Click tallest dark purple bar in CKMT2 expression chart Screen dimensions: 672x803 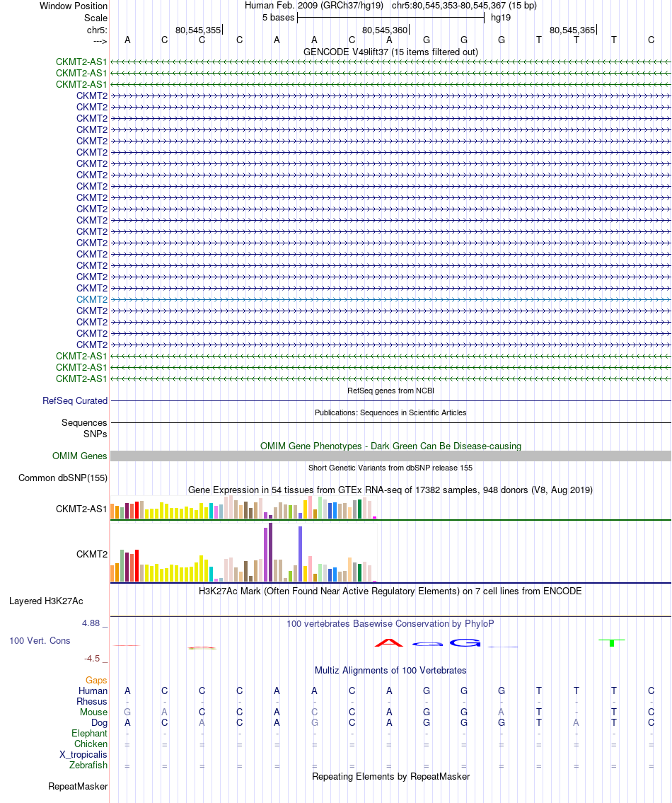(x=270, y=552)
